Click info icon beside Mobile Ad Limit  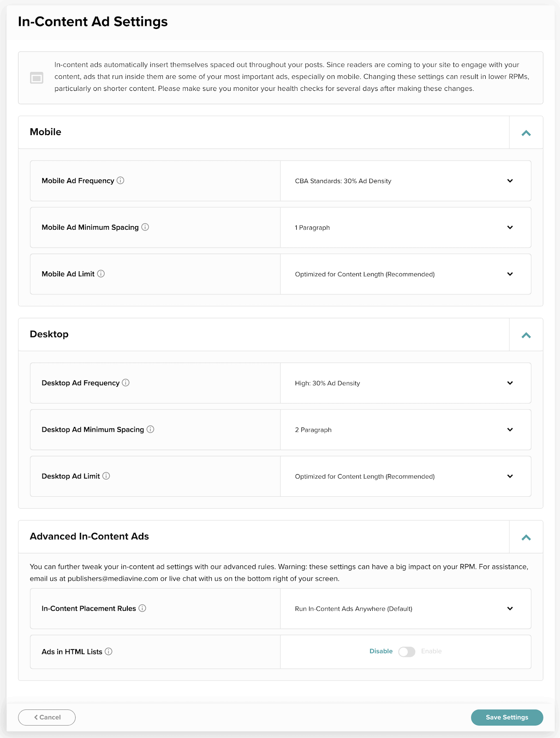coord(101,274)
